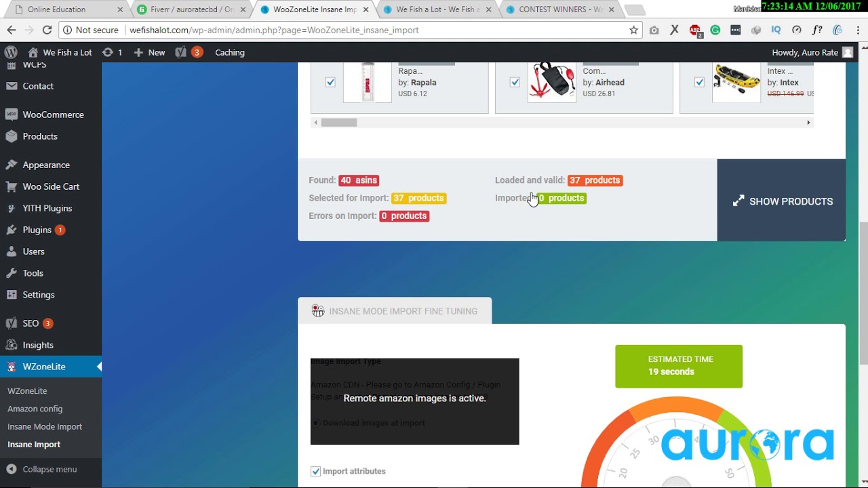Screen dimensions: 868x488
Task: Click the Plugins plug icon
Action: [12, 230]
